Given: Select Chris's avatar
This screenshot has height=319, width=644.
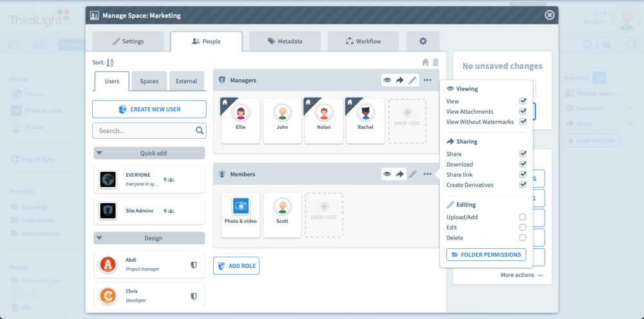Looking at the screenshot, I should click(108, 296).
